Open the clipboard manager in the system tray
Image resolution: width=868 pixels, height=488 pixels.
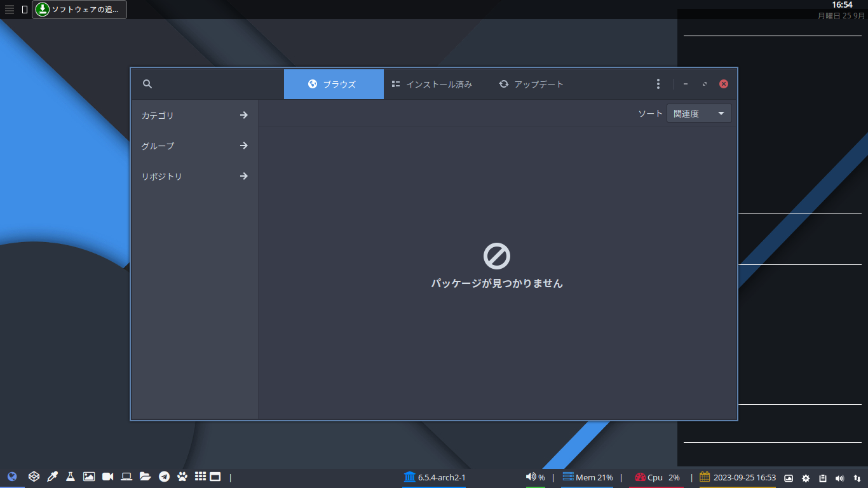[822, 477]
